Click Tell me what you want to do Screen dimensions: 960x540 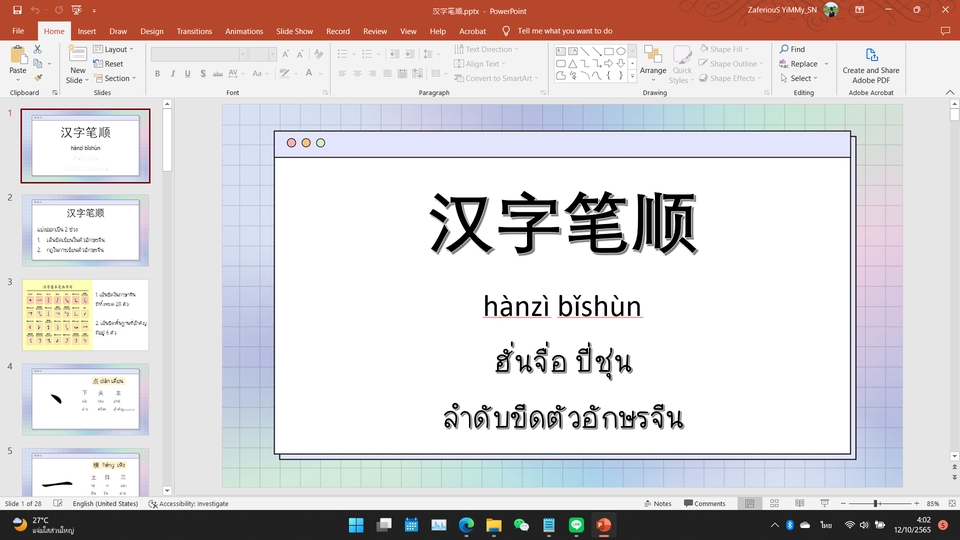[x=564, y=31]
